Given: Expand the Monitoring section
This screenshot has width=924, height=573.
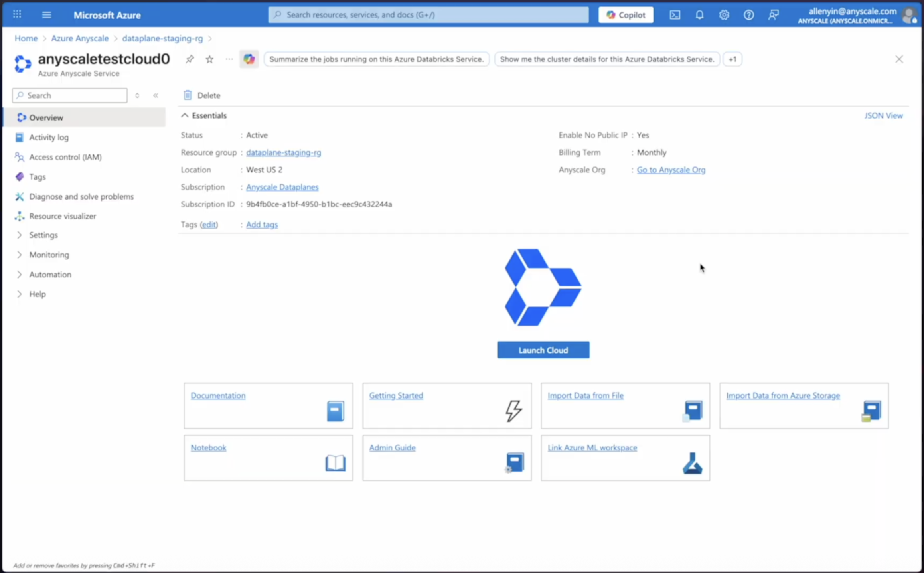Looking at the screenshot, I should (x=49, y=254).
